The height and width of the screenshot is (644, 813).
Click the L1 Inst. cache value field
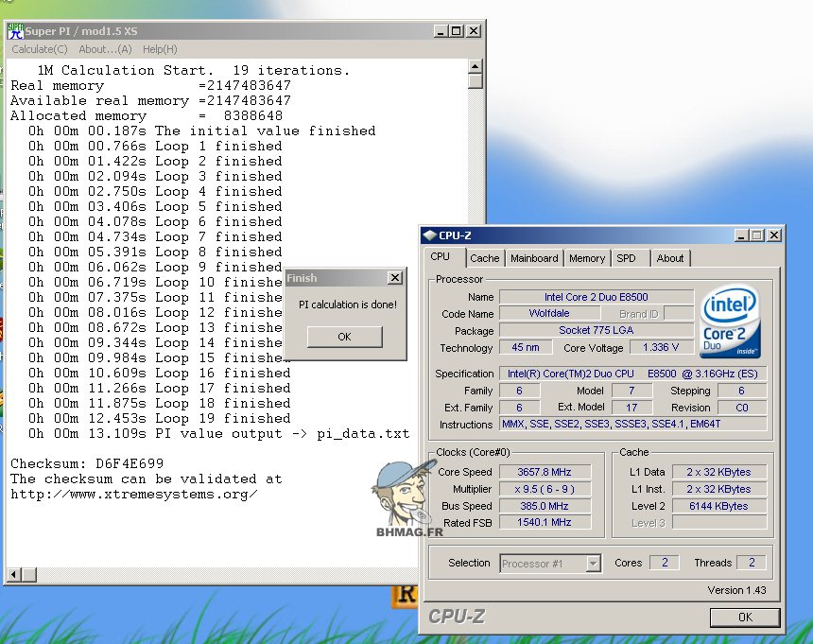718,489
